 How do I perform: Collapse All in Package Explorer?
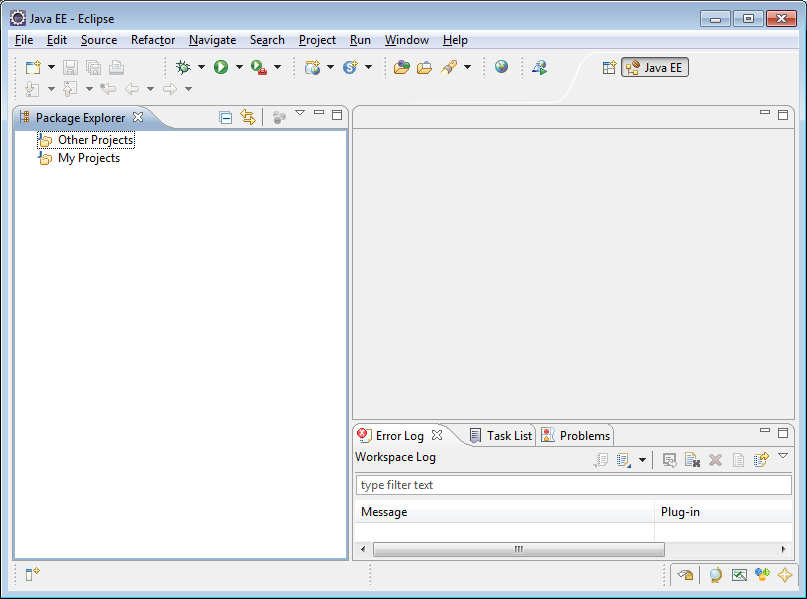click(x=225, y=118)
